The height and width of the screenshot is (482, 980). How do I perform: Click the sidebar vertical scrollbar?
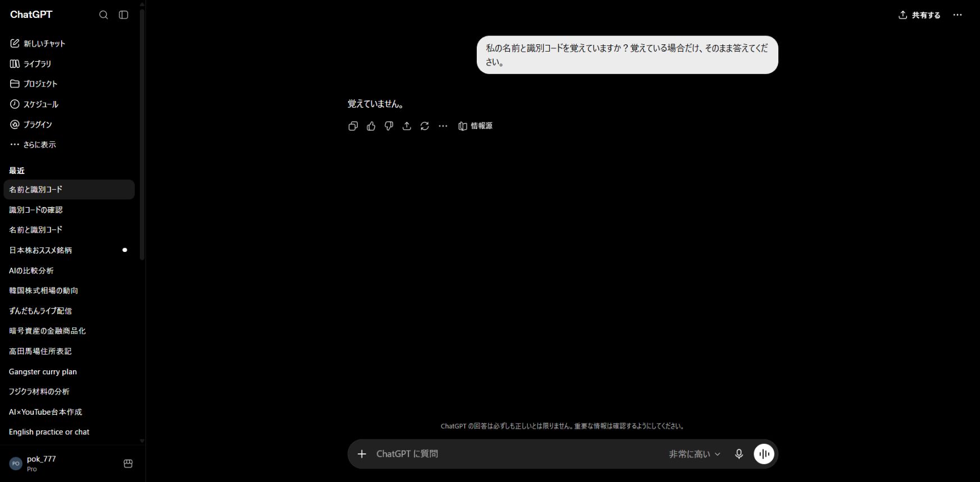142,135
